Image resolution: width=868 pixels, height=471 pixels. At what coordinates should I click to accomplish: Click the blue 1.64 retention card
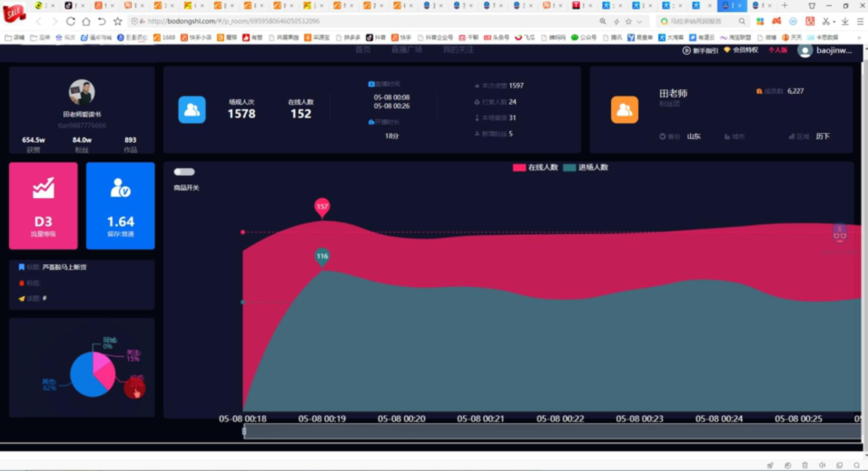coord(121,206)
